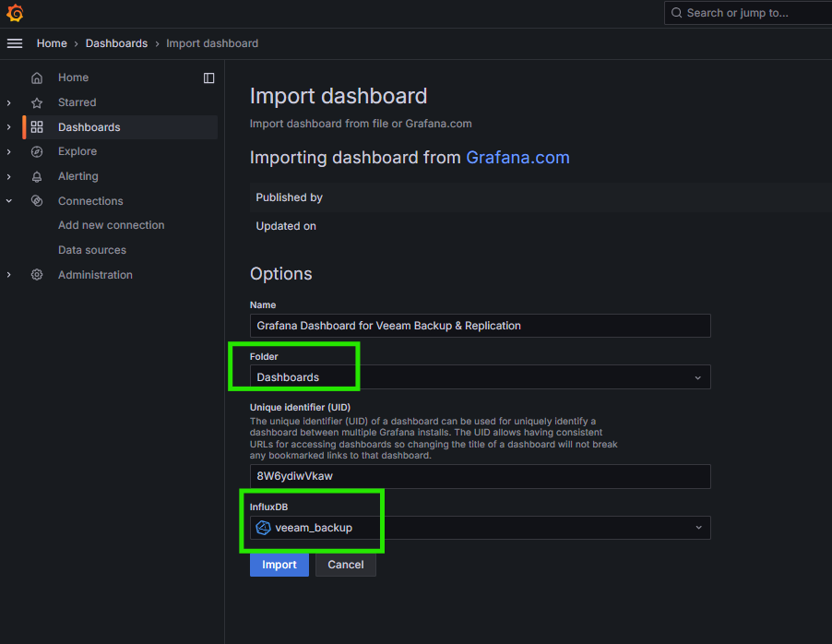
Task: Expand the Administration section chevron
Action: coord(9,275)
